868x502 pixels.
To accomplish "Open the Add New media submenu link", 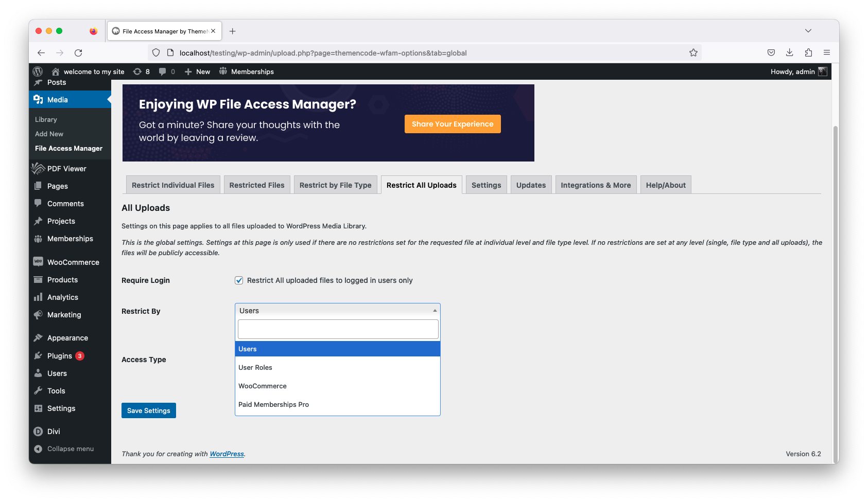I will pos(49,134).
